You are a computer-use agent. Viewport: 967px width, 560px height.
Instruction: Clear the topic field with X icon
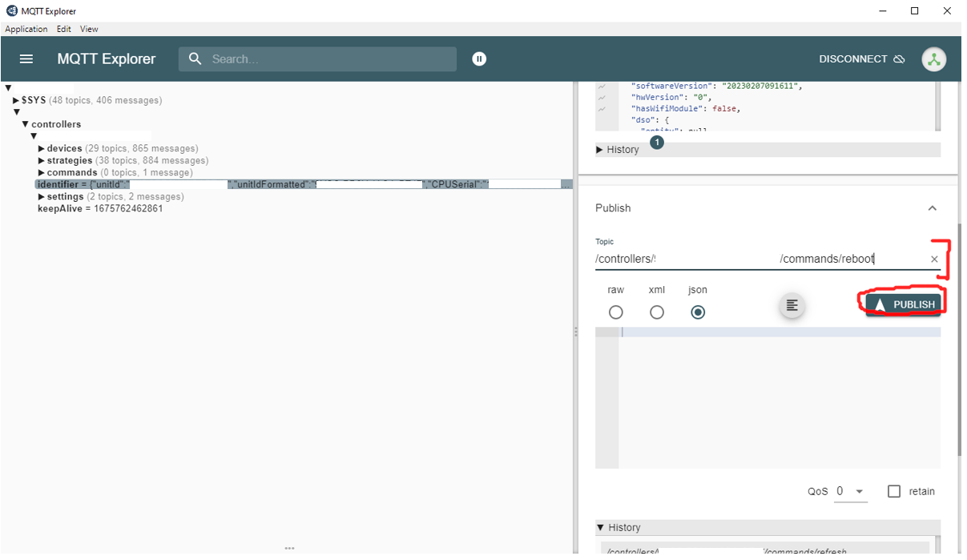click(934, 260)
